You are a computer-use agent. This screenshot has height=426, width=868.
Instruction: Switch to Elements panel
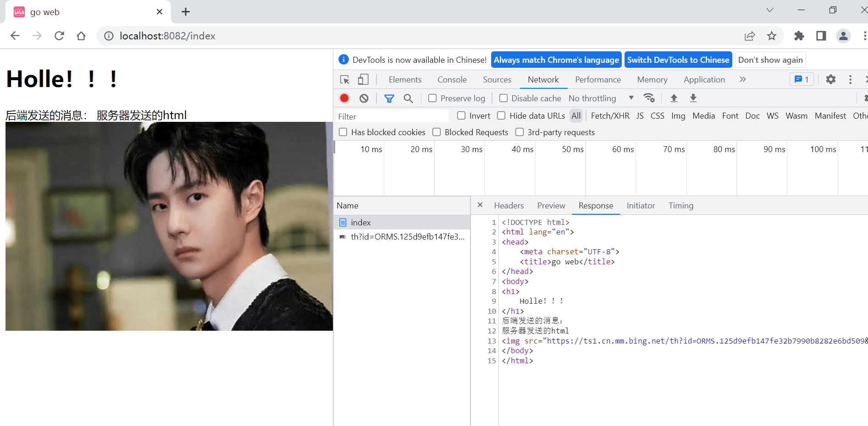tap(405, 80)
